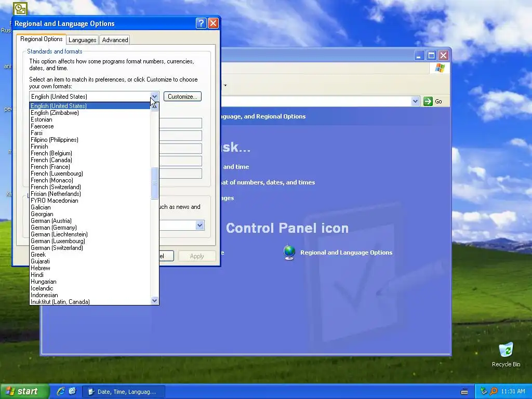Select French (Canada) in the list
This screenshot has width=532, height=399.
pyautogui.click(x=90, y=160)
